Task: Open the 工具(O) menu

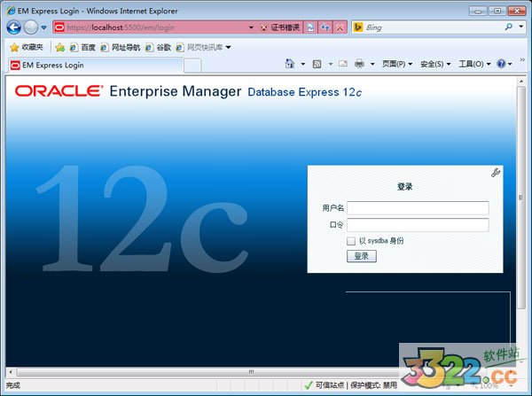Action: [474, 64]
